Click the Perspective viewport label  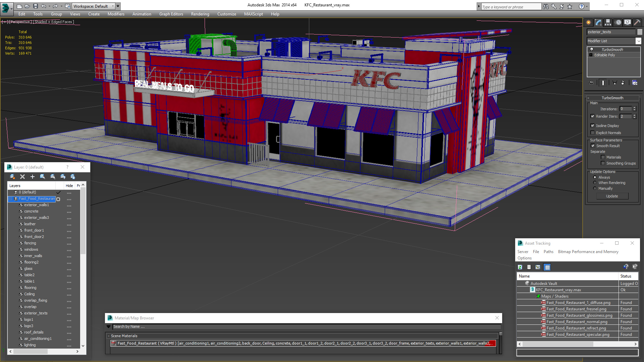20,22
